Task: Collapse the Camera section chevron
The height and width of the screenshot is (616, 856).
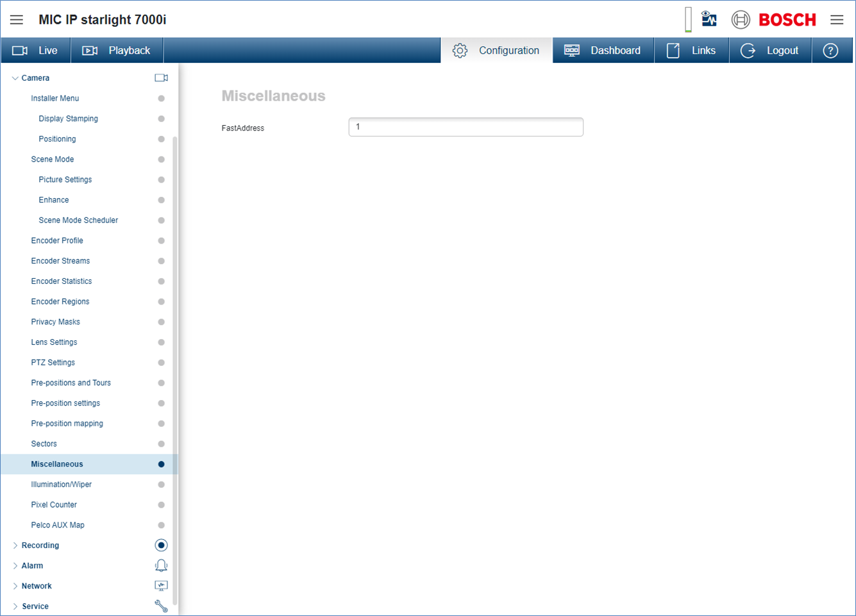Action: [15, 78]
